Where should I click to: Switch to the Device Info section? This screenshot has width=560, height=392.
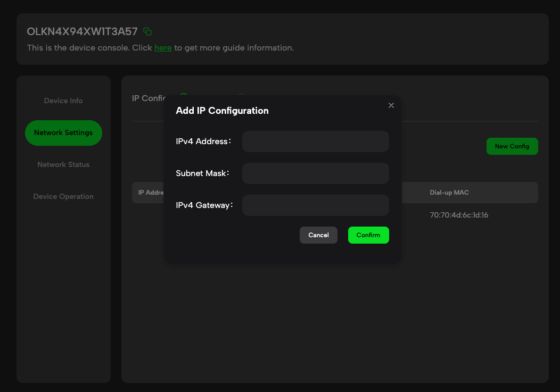click(x=63, y=101)
